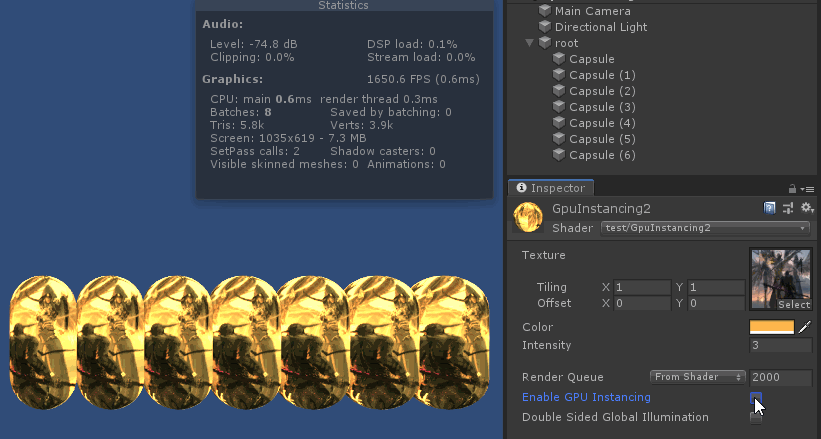Select the first Capsule object
The width and height of the screenshot is (821, 439).
coord(592,59)
